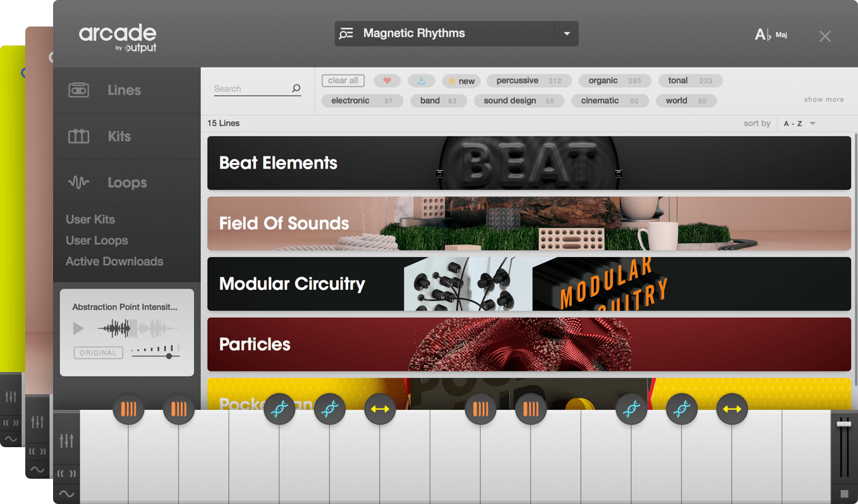View Active Downloads
858x504 pixels.
tap(114, 261)
